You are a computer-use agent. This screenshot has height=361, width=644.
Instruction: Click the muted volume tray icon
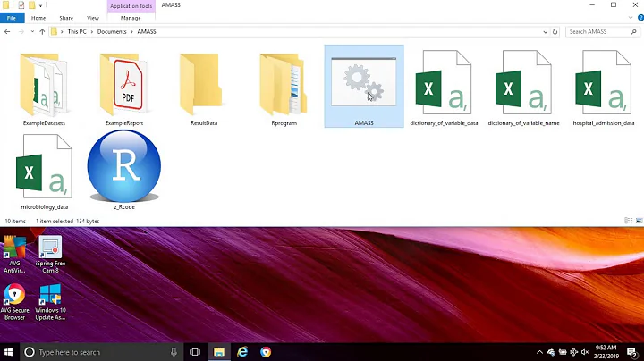(585, 352)
